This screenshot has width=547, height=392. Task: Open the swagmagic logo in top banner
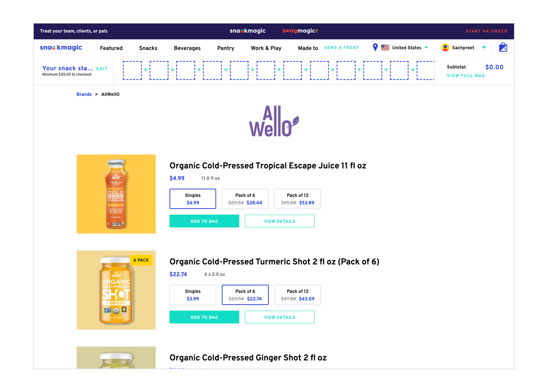click(x=300, y=31)
